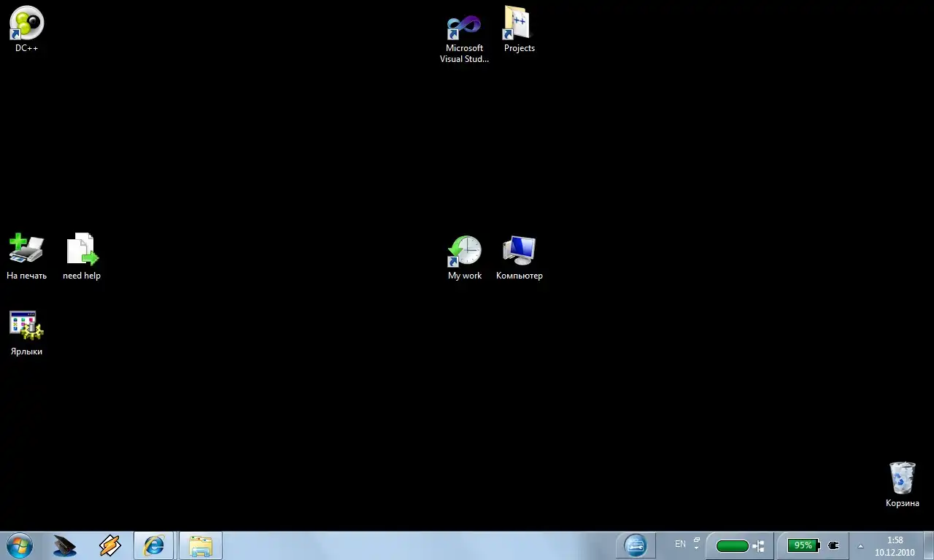The image size is (934, 560).
Task: Show hidden system tray icons
Action: [860, 546]
